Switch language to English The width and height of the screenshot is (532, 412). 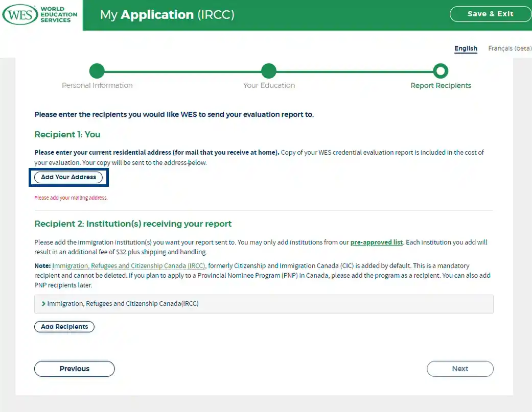466,49
